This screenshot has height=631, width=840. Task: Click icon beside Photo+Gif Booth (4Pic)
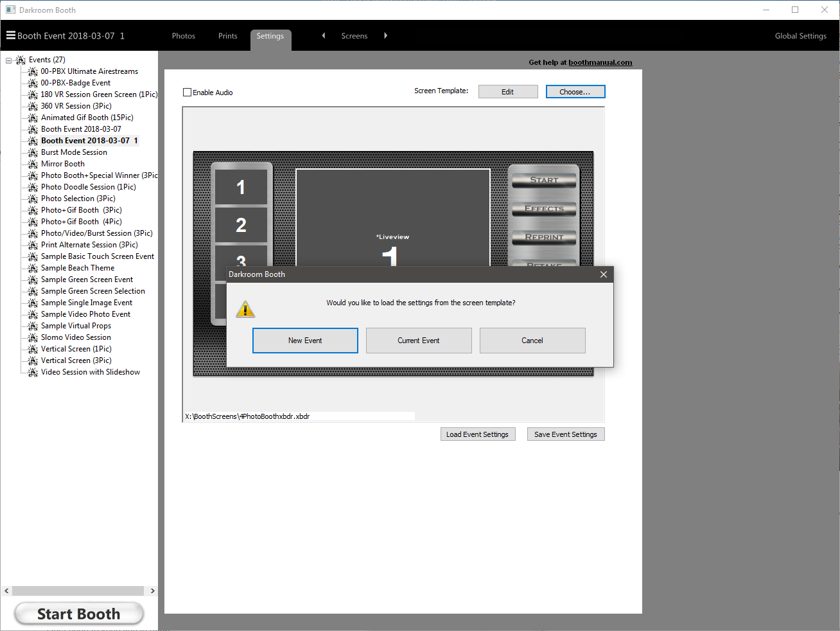[33, 222]
